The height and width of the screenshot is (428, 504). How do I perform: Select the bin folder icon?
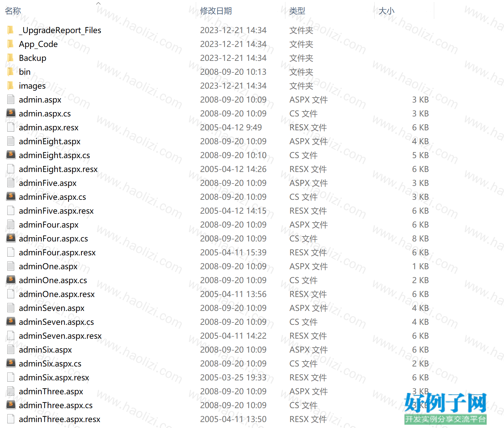point(11,72)
